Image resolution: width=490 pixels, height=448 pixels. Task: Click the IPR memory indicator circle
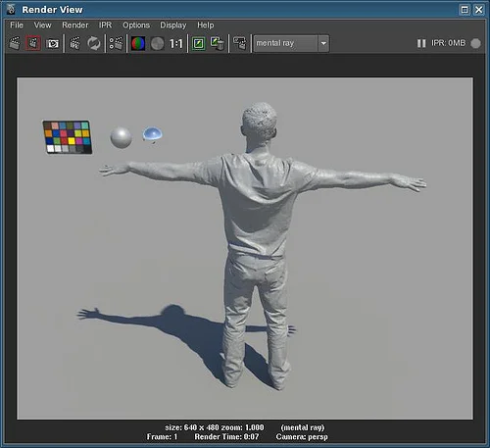pos(476,43)
